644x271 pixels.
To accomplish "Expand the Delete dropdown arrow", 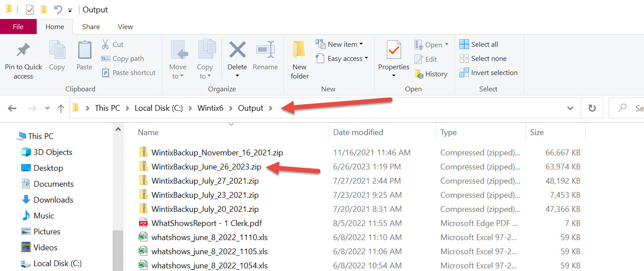I will (237, 76).
